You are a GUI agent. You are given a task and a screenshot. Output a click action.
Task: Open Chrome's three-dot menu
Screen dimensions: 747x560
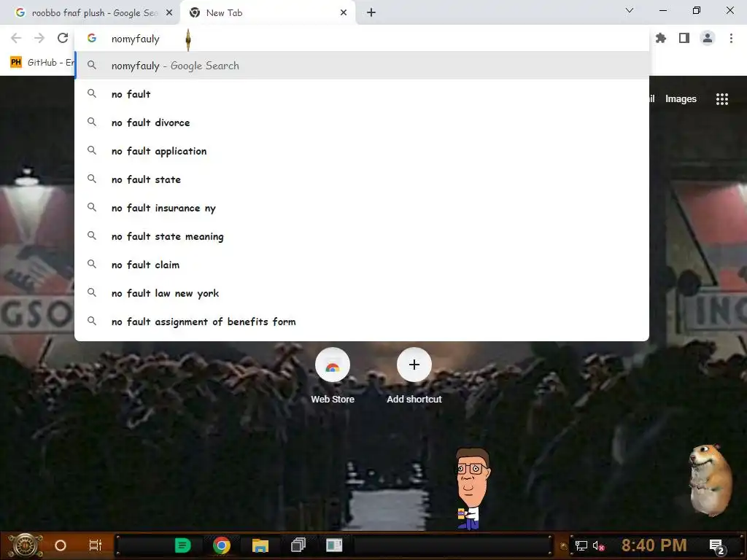[x=731, y=38]
